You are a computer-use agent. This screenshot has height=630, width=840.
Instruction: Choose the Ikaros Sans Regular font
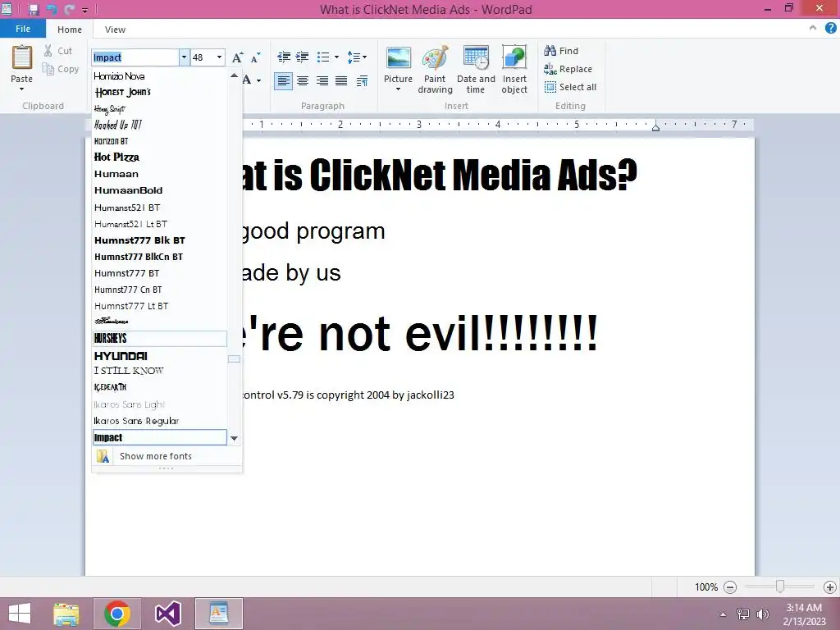[x=160, y=421]
